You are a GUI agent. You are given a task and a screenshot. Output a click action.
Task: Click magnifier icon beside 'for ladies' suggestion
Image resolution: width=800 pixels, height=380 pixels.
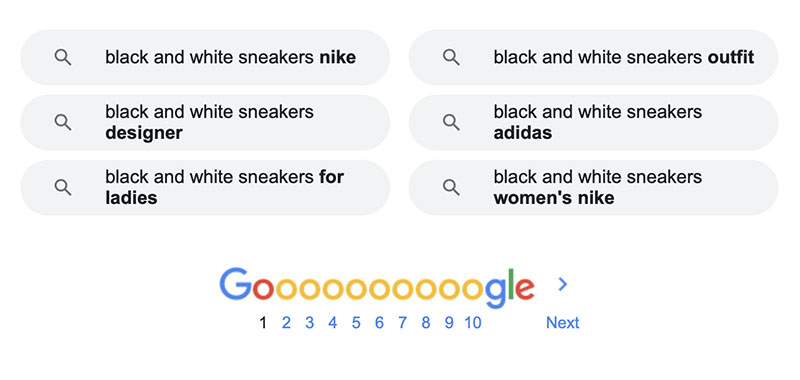pos(63,187)
